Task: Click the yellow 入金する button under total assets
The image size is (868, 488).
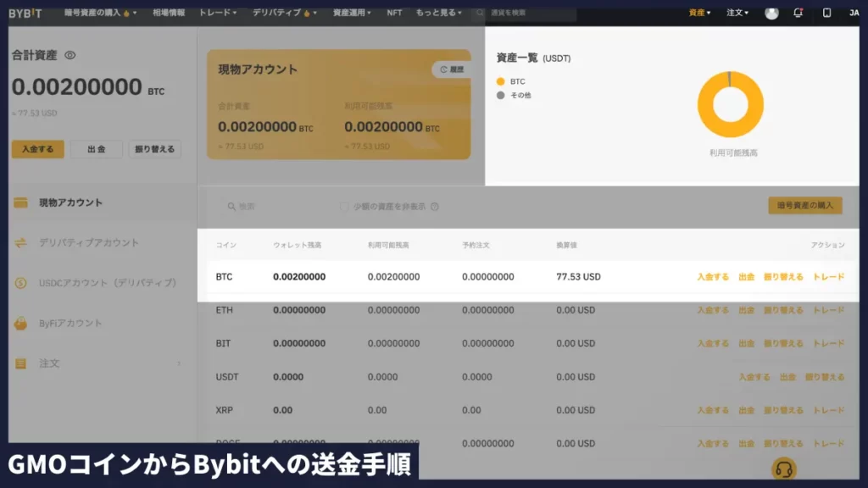Action: pyautogui.click(x=37, y=149)
